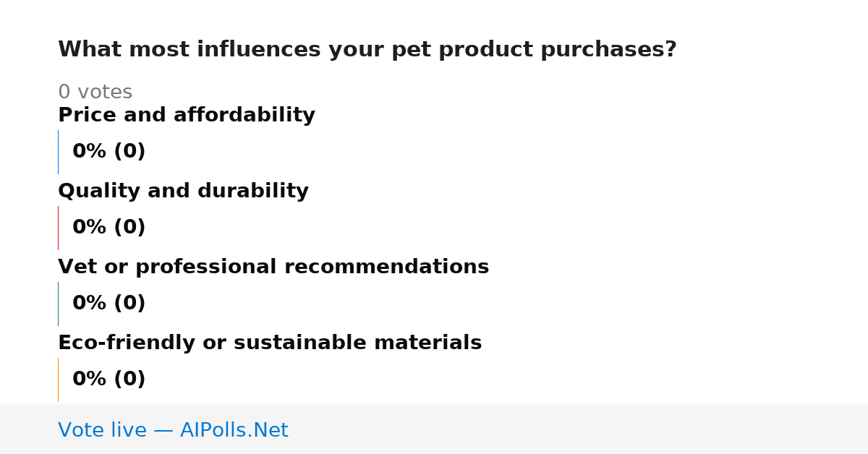
Task: Click the word AIPolls.Net in footer
Action: [x=234, y=431]
